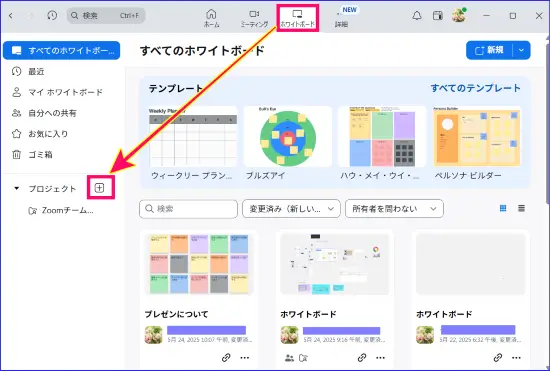The height and width of the screenshot is (371, 550).
Task: Copy link for プレゼンについて card
Action: pyautogui.click(x=226, y=358)
